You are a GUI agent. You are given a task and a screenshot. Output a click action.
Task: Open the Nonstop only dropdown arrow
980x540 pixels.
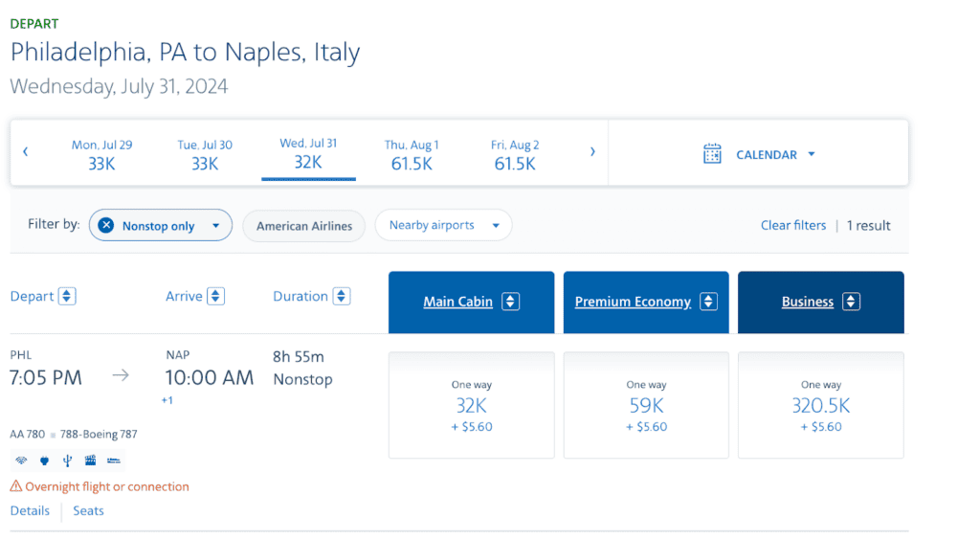tap(216, 226)
